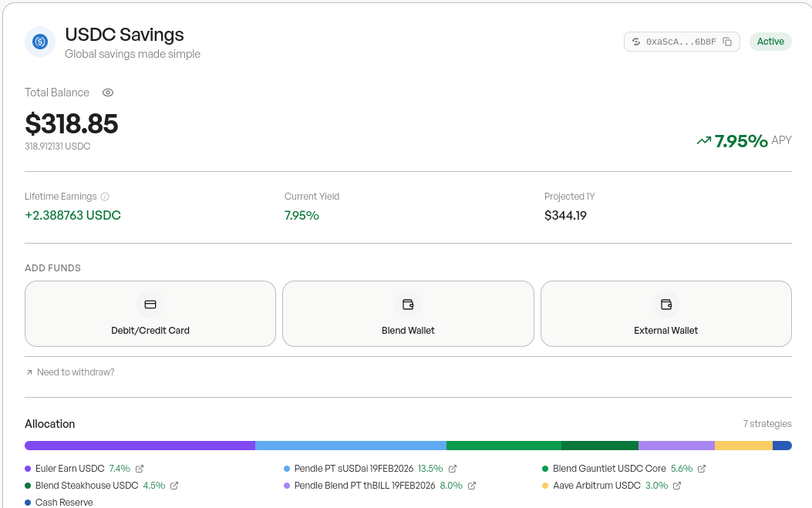
Task: Click the purple Euler Earn allocation bar segment
Action: click(140, 446)
